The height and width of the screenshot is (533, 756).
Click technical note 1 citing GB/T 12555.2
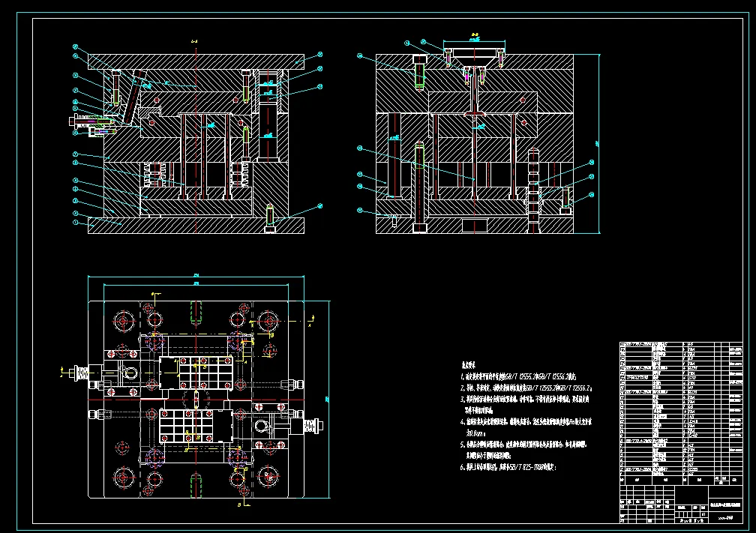(518, 376)
